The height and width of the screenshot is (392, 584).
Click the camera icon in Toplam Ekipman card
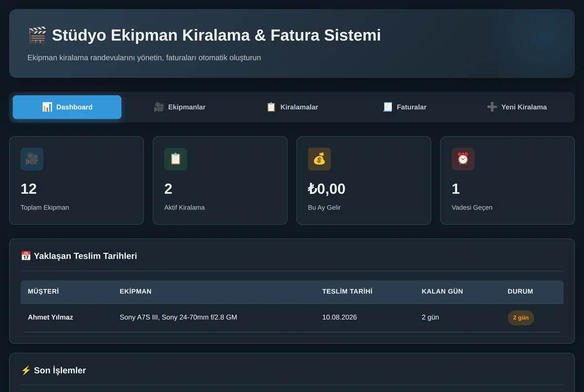click(x=32, y=159)
